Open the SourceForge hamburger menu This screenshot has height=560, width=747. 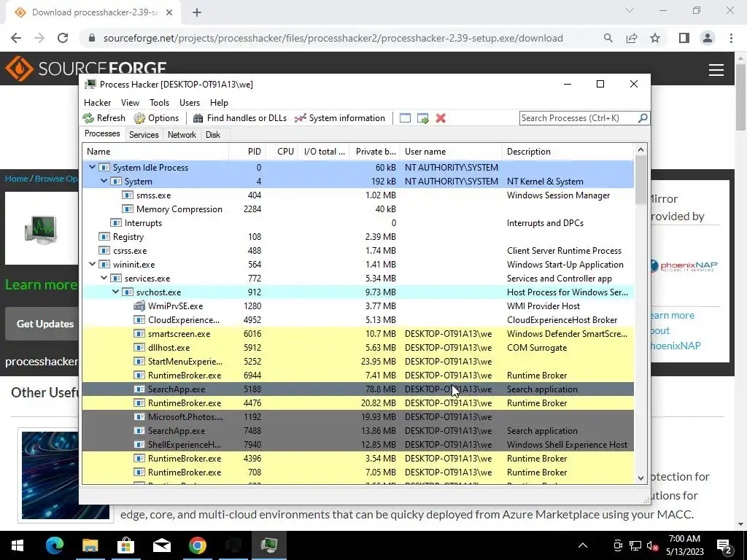click(x=716, y=70)
